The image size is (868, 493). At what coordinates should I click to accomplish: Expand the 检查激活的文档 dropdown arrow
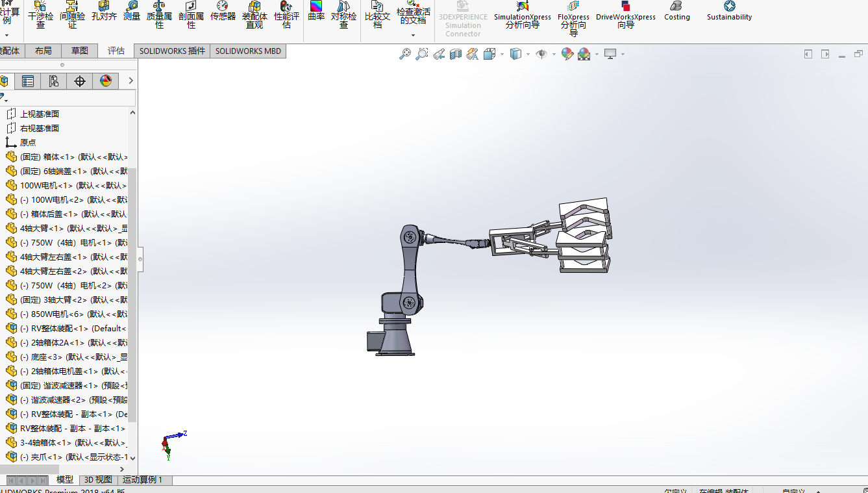[x=413, y=35]
